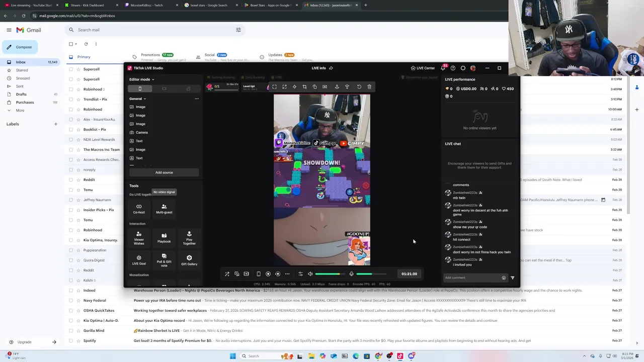Open Co-host tool
644x362 pixels.
point(139,209)
